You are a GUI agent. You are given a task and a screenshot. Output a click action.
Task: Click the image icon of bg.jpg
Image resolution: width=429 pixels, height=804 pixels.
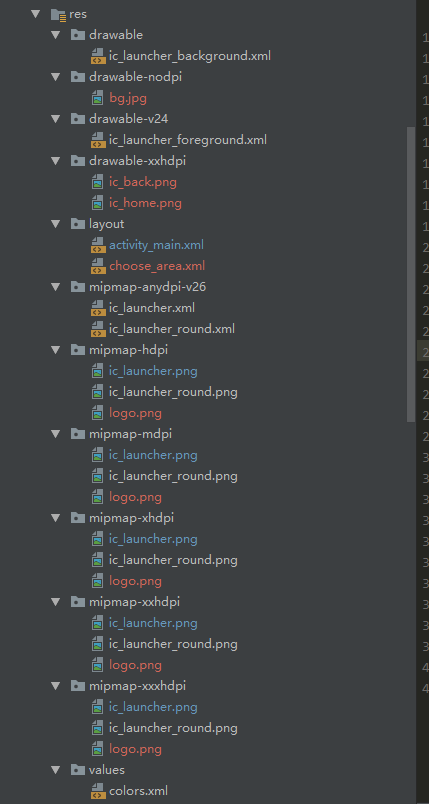pos(97,98)
